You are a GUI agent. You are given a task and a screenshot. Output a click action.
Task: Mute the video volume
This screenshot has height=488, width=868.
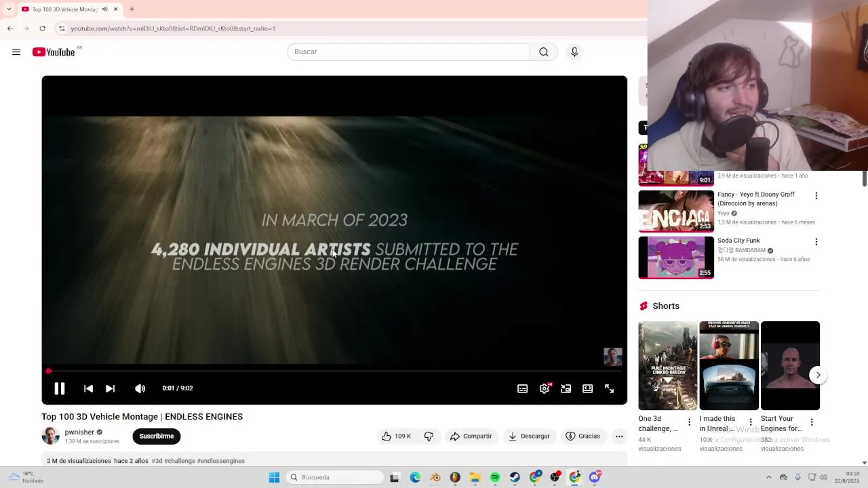140,388
